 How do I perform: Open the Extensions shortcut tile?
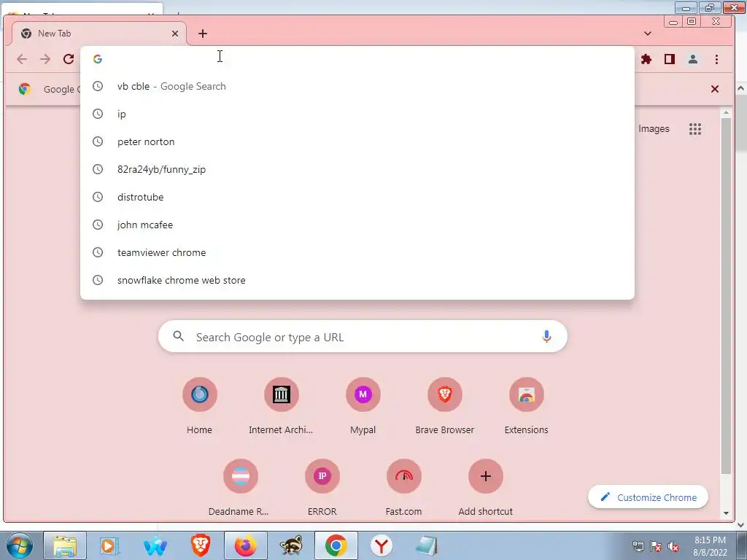click(527, 405)
